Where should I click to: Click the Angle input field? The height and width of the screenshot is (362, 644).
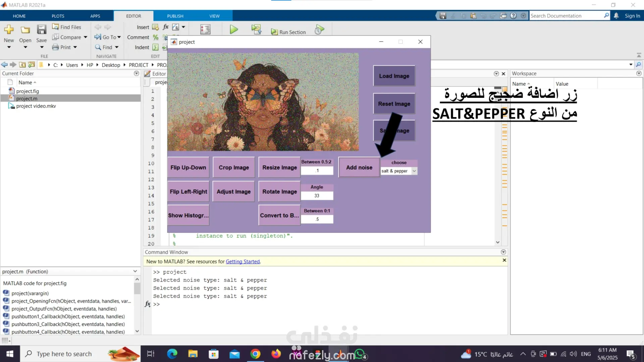317,196
